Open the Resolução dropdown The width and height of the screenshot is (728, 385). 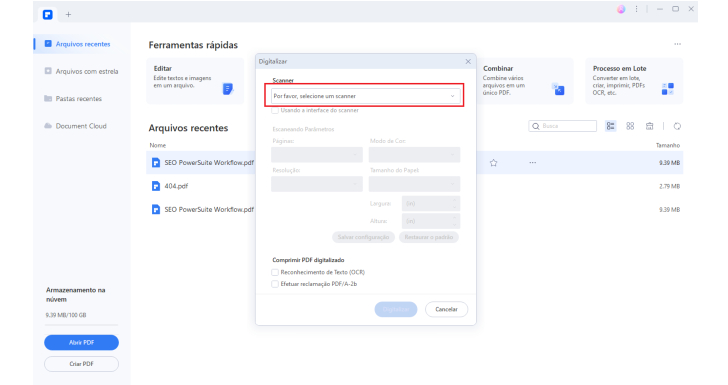click(x=317, y=184)
